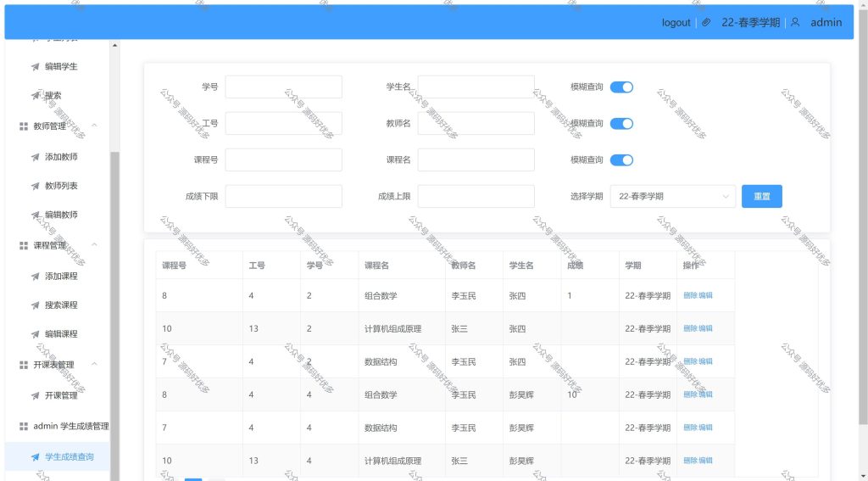Delete the 组合数学 row for 张四
Screen dimensions: 868x481
coord(690,295)
